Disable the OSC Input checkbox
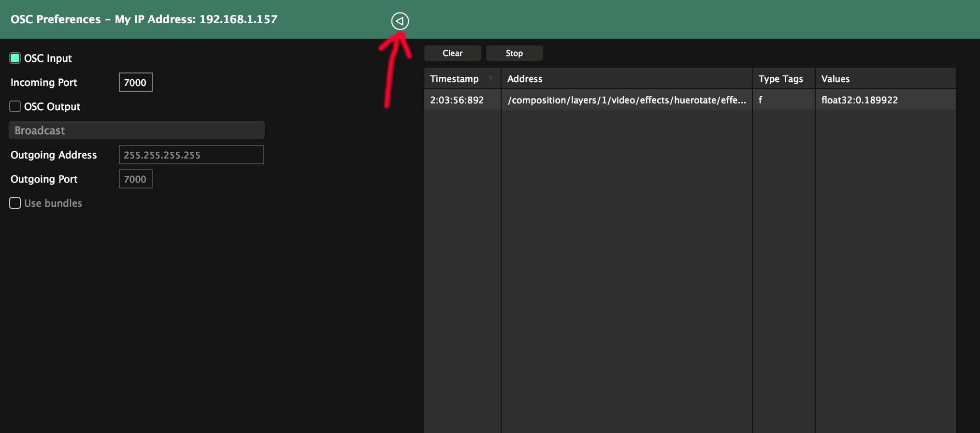The width and height of the screenshot is (980, 433). click(15, 58)
